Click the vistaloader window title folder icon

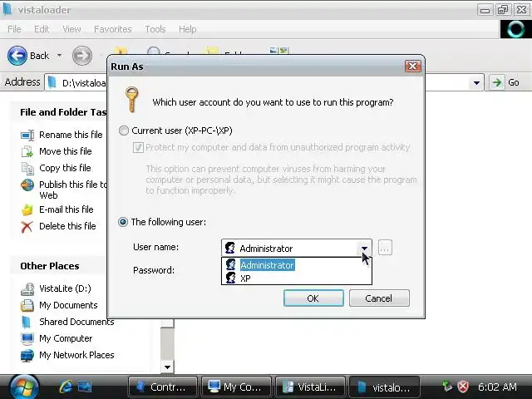7,9
